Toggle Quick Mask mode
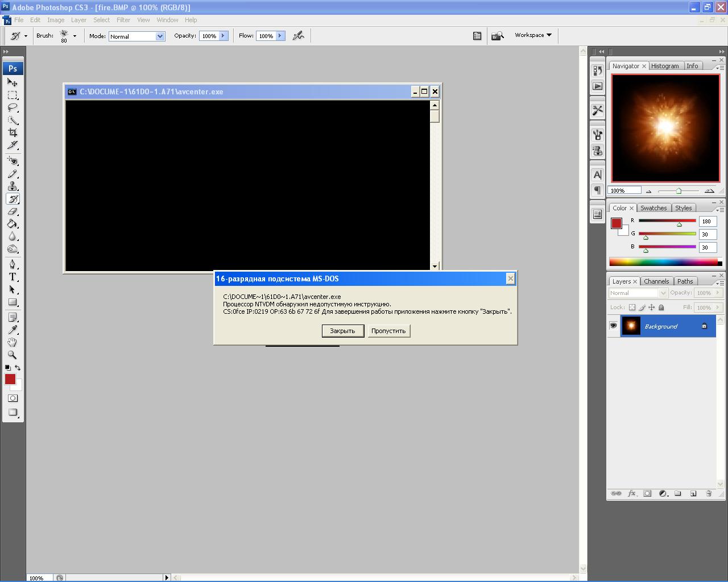Viewport: 728px width, 582px height. point(13,398)
